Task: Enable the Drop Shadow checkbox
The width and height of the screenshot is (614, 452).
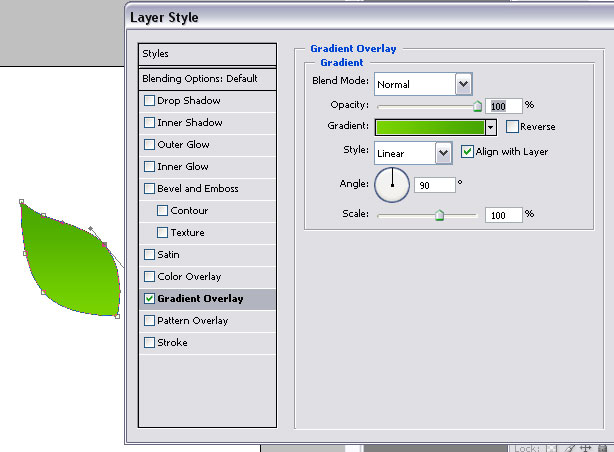Action: pyautogui.click(x=149, y=101)
